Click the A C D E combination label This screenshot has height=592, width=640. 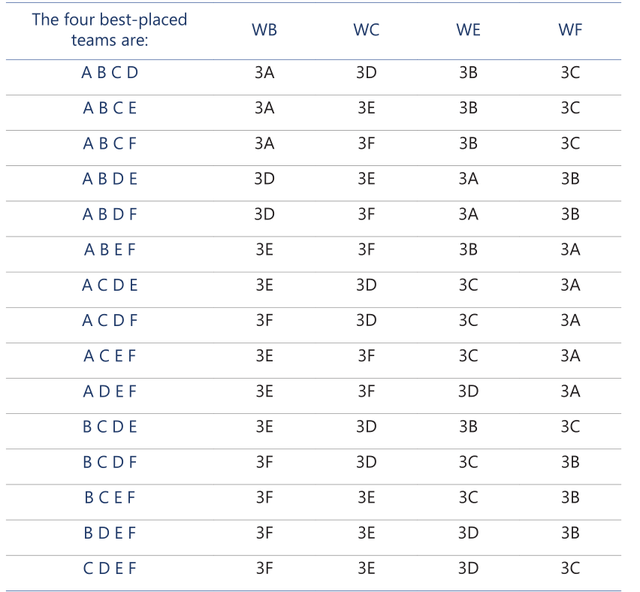[110, 285]
